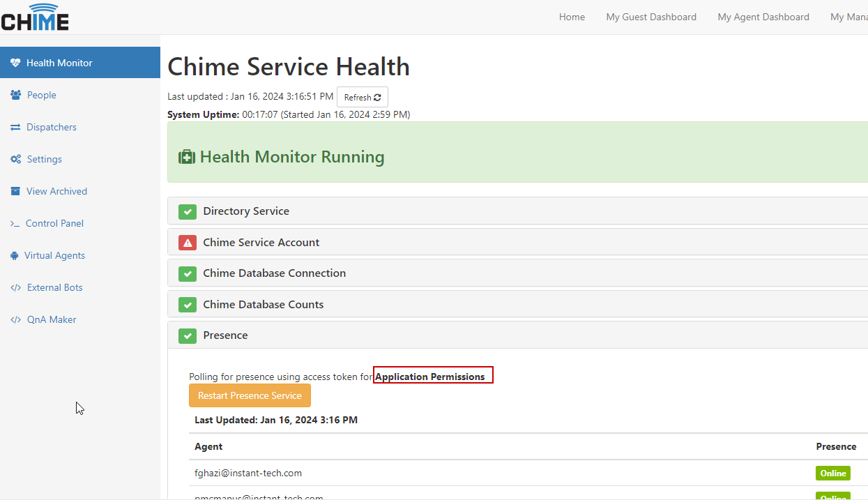Click the medkit icon in Health Monitor banner
This screenshot has width=868, height=500.
[x=187, y=157]
